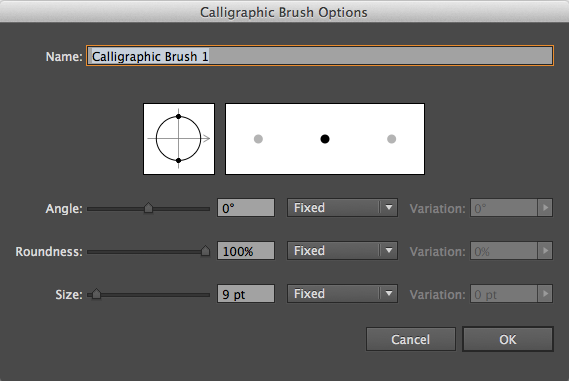Click the Cancel button
The height and width of the screenshot is (381, 569).
pyautogui.click(x=411, y=339)
